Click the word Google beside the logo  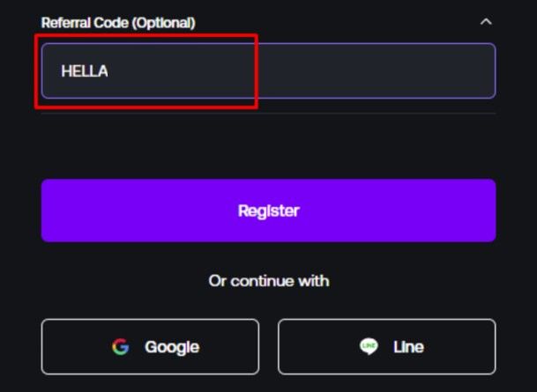[172, 347]
